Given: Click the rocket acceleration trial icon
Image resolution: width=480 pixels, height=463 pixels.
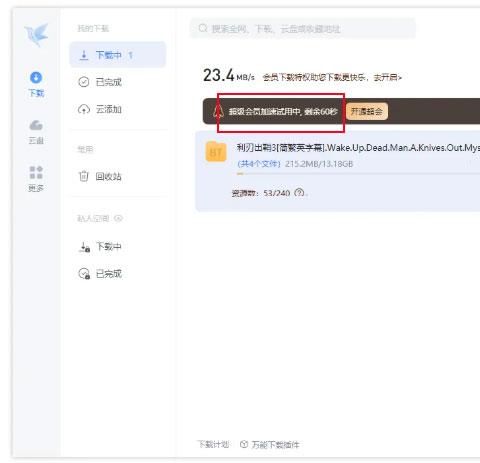Looking at the screenshot, I should pyautogui.click(x=218, y=111).
